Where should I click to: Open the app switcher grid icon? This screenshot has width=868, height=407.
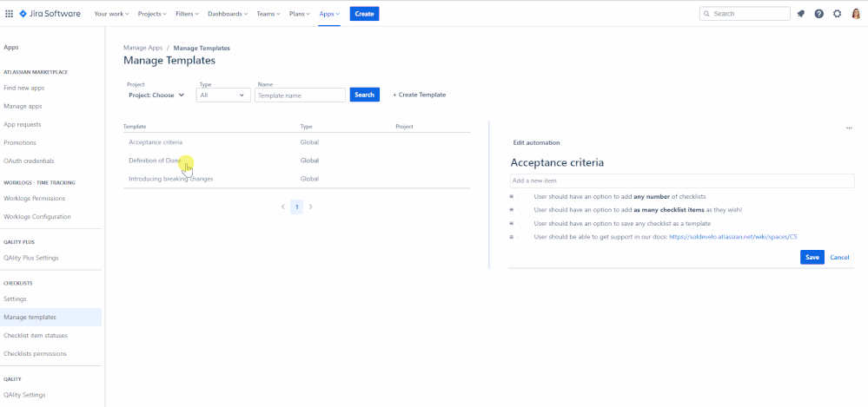tap(9, 14)
